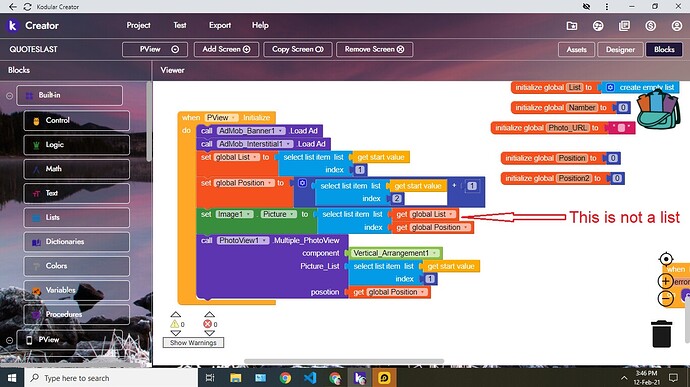
Task: Click the Show Warnings button
Action: 193,343
